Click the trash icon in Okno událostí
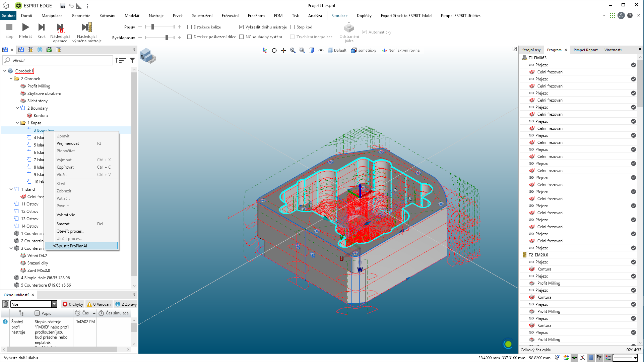 [x=6, y=304]
